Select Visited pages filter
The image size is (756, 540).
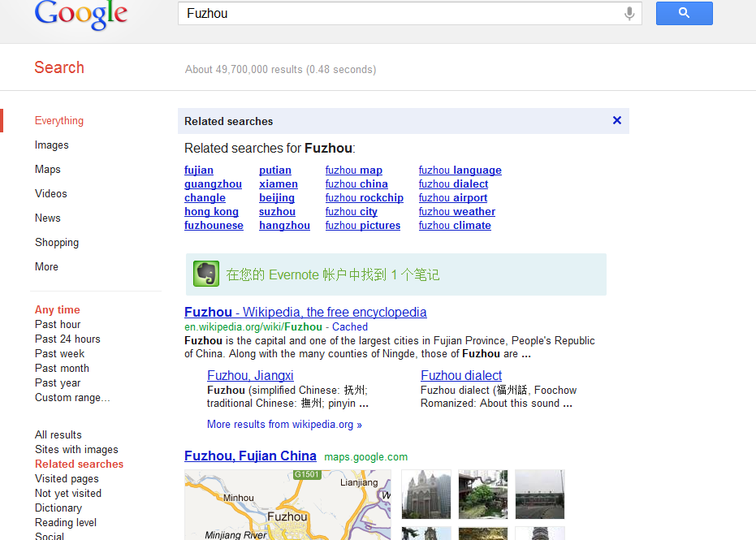pyautogui.click(x=67, y=479)
